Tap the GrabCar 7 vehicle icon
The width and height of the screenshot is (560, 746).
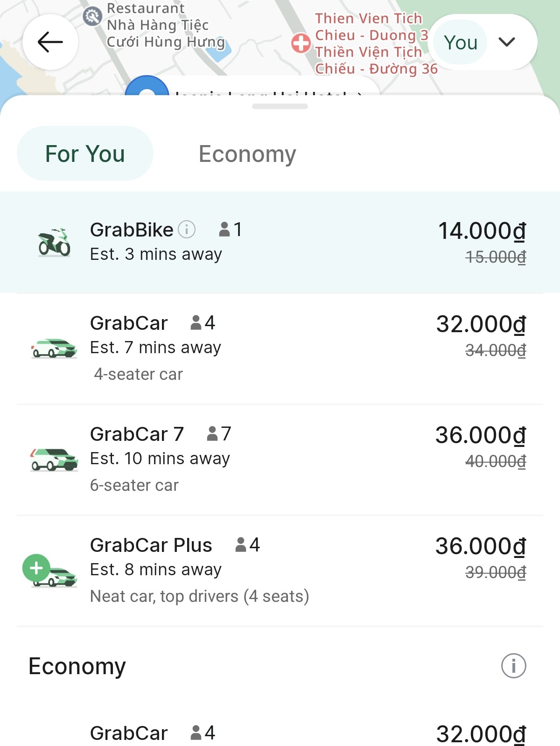54,460
